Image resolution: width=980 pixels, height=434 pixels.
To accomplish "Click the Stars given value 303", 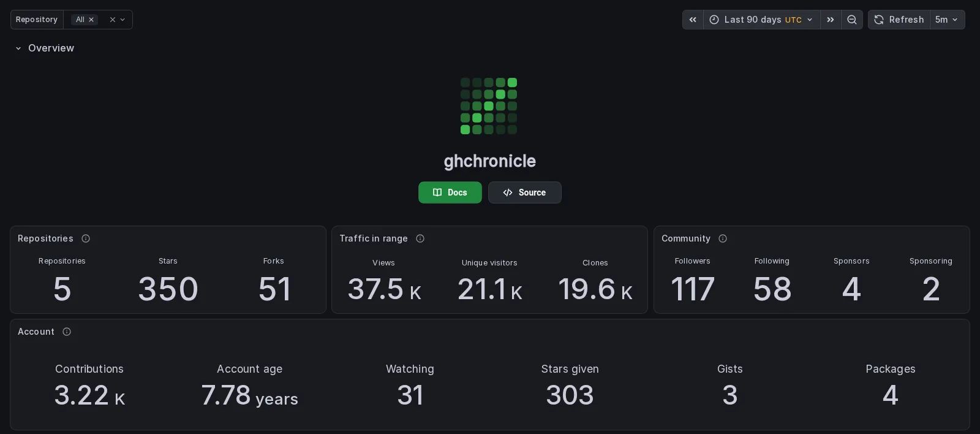I will click(570, 395).
